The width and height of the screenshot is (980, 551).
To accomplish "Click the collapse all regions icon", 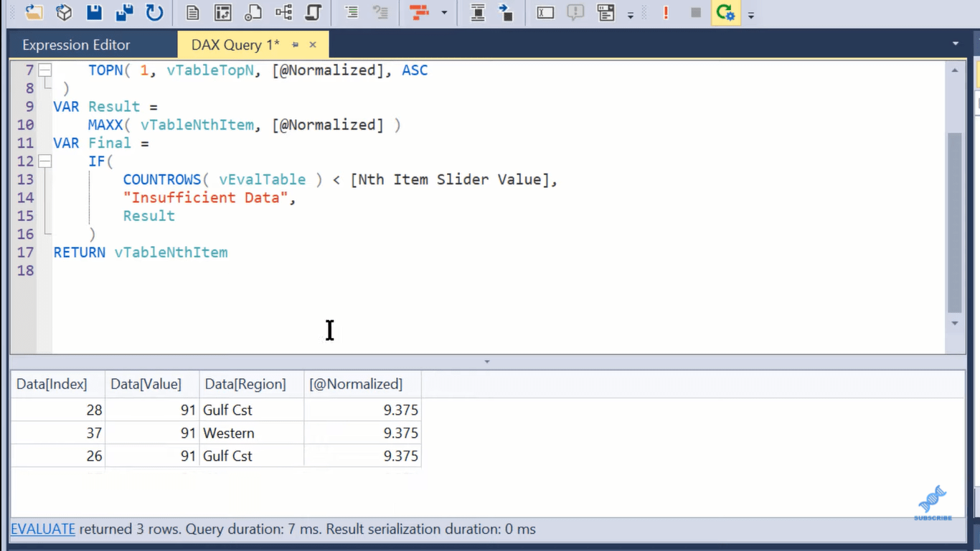I will (x=478, y=12).
